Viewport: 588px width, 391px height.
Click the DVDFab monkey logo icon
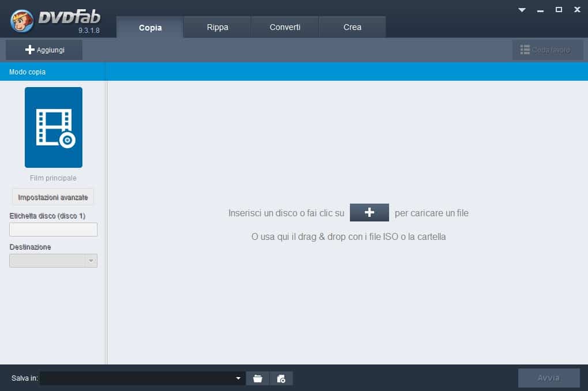coord(22,21)
